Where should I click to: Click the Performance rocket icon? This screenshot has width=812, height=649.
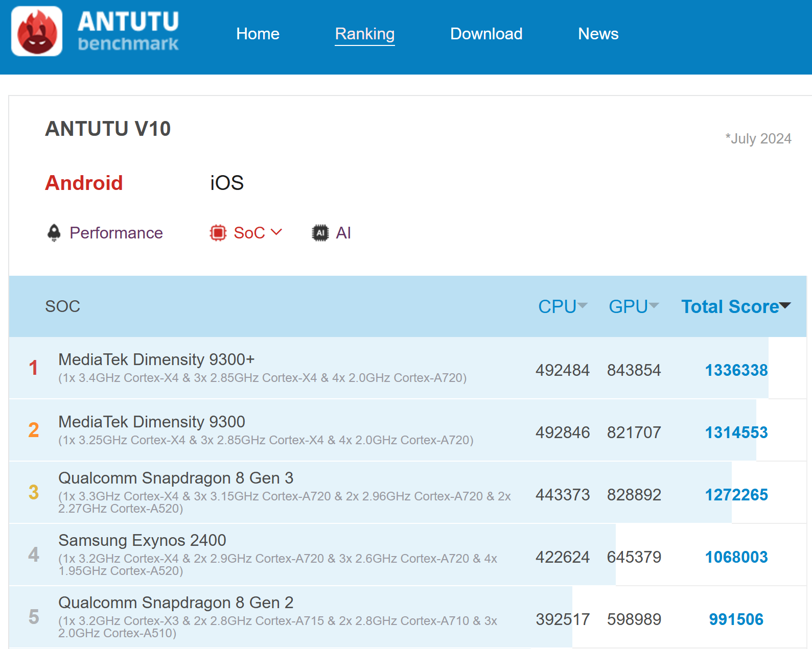click(x=54, y=233)
